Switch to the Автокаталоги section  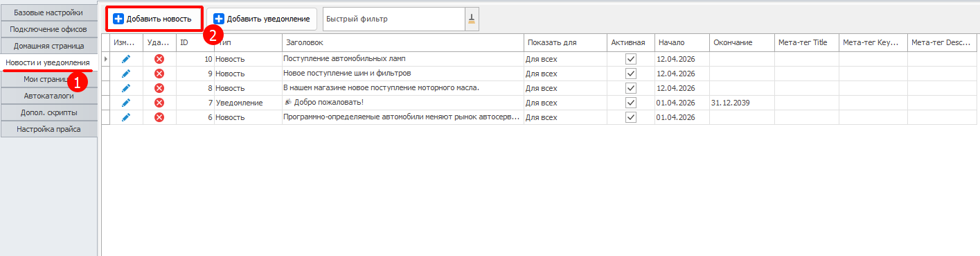tap(48, 96)
